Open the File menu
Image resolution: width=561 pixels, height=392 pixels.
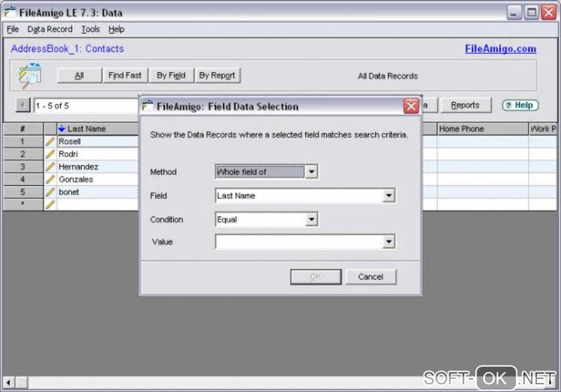(13, 29)
